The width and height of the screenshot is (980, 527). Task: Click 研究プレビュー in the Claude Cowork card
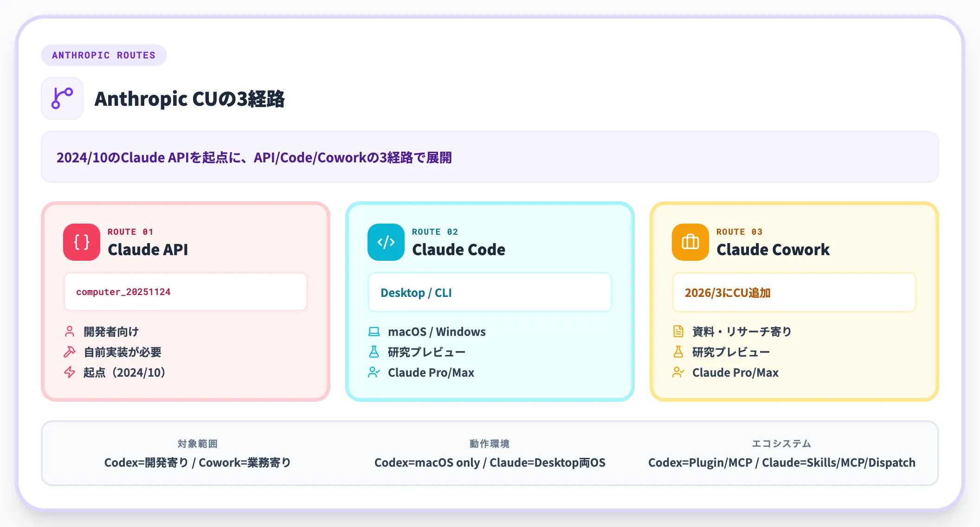point(731,352)
